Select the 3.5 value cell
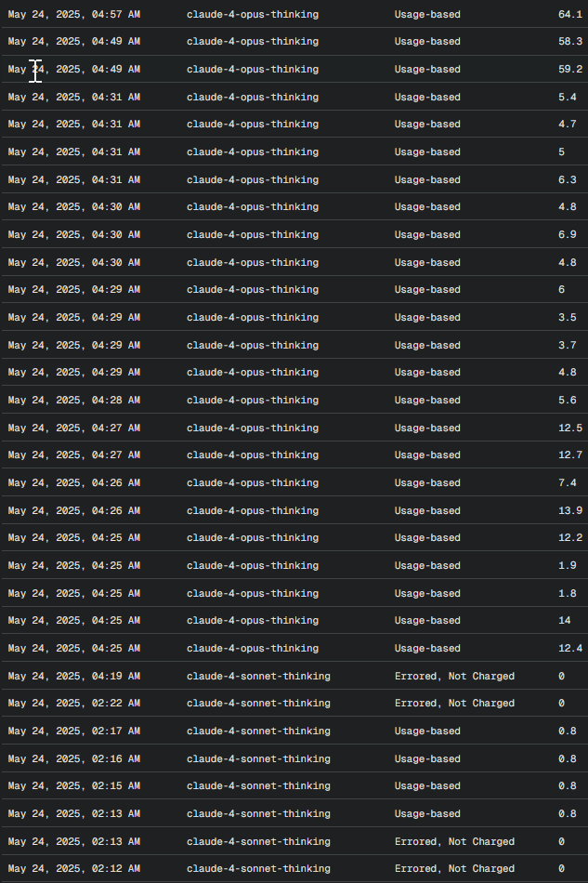This screenshot has height=883, width=588. [x=568, y=317]
